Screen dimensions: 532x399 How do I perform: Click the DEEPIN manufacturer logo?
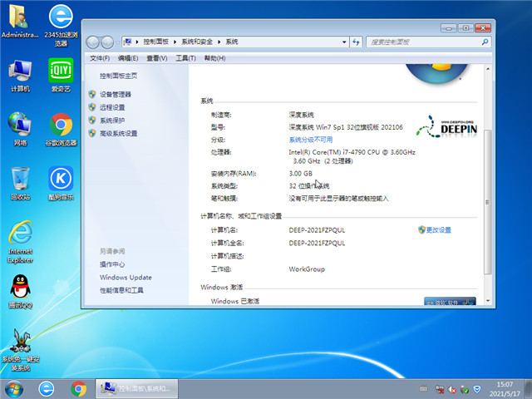pos(447,127)
